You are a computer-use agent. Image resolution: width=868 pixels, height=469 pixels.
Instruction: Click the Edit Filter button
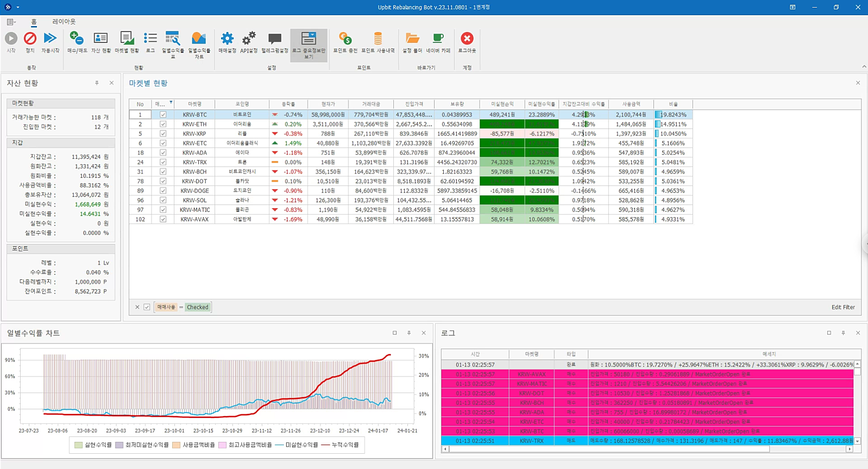point(843,307)
